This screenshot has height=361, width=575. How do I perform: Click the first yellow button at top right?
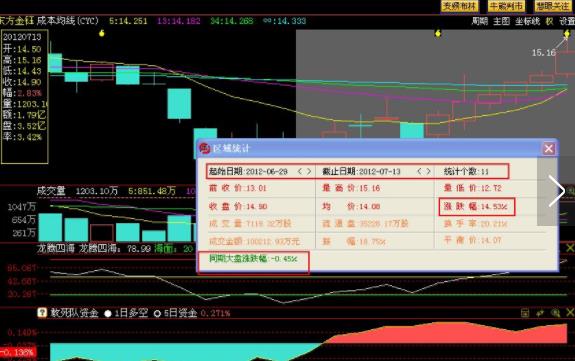(x=459, y=6)
